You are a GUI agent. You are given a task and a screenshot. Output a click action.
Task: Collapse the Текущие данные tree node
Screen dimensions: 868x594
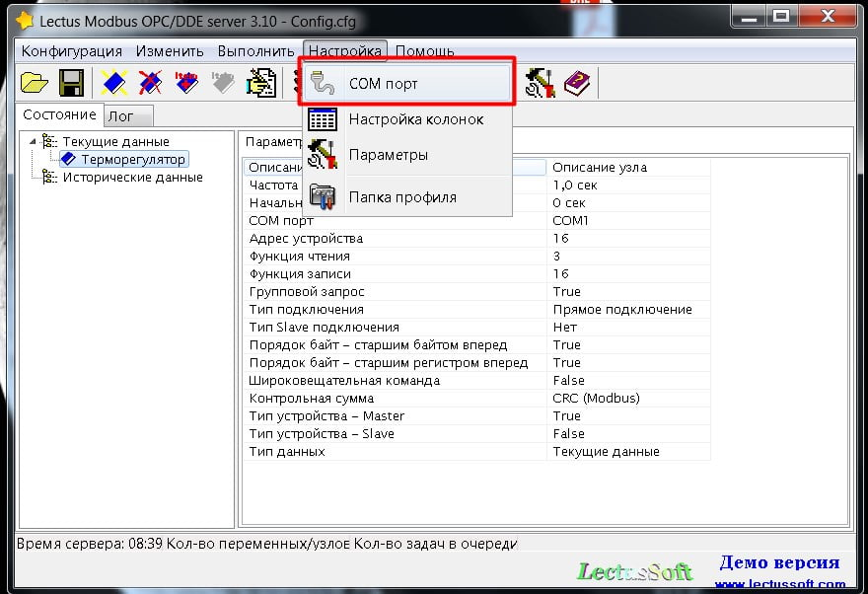point(33,142)
